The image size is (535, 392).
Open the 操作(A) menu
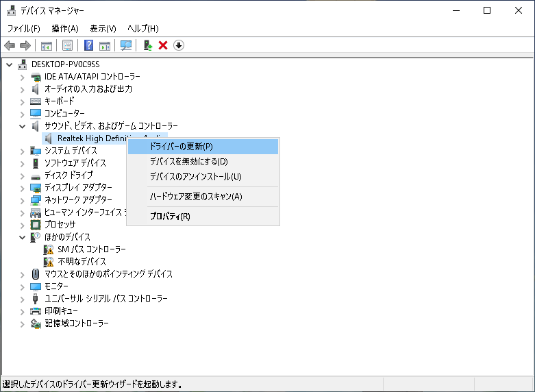[x=65, y=28]
